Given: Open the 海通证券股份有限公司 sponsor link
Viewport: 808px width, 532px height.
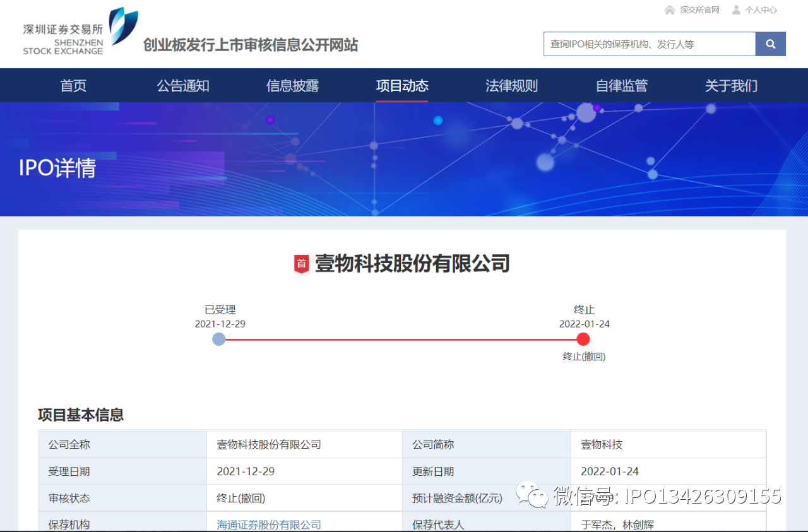Looking at the screenshot, I should [x=269, y=524].
